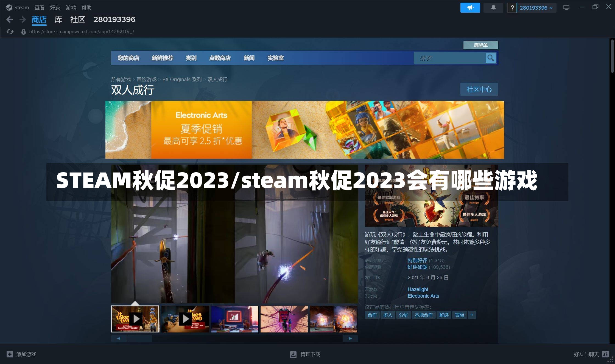Select the chart screenshot thumbnail
Screen dimensions: 615x364
pos(235,319)
